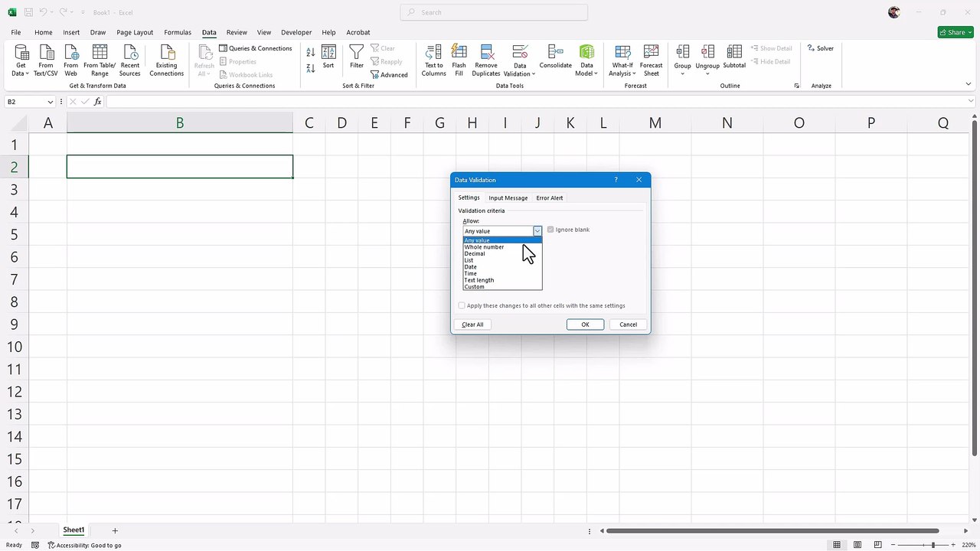Choose Whole number from Allow list

[x=502, y=247]
